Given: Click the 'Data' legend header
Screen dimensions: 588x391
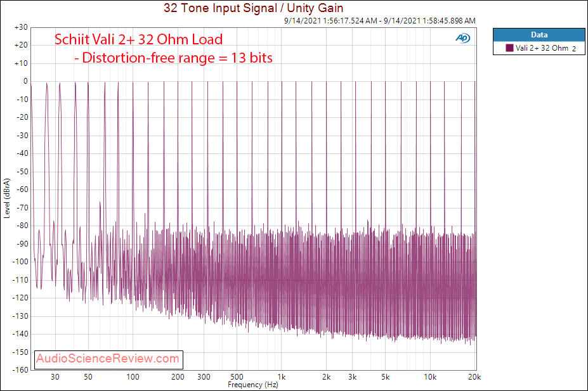Looking at the screenshot, I should pos(539,35).
